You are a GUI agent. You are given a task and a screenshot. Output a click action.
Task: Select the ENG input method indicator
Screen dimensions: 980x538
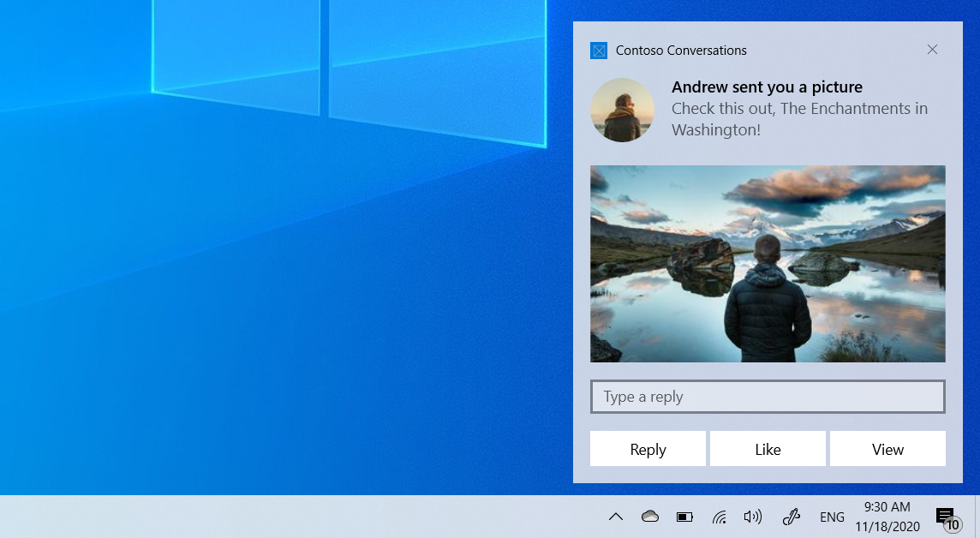(x=832, y=517)
